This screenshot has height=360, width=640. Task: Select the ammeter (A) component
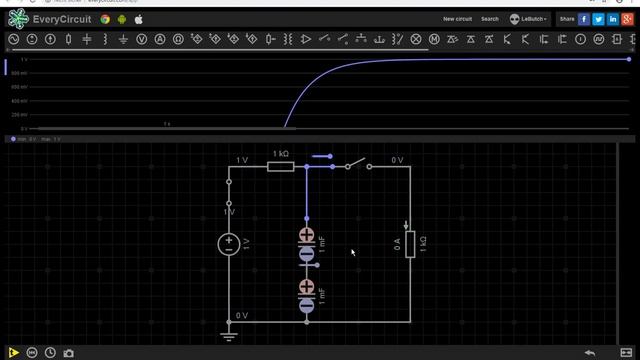click(160, 39)
